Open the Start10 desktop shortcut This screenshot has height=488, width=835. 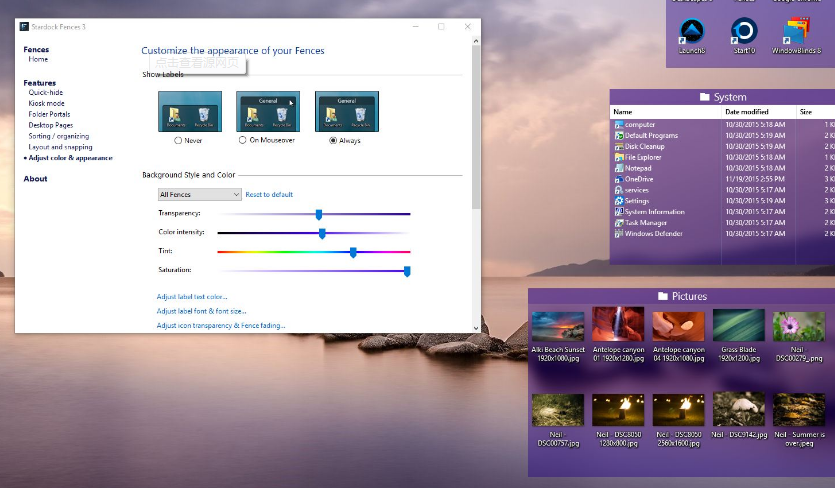(744, 32)
